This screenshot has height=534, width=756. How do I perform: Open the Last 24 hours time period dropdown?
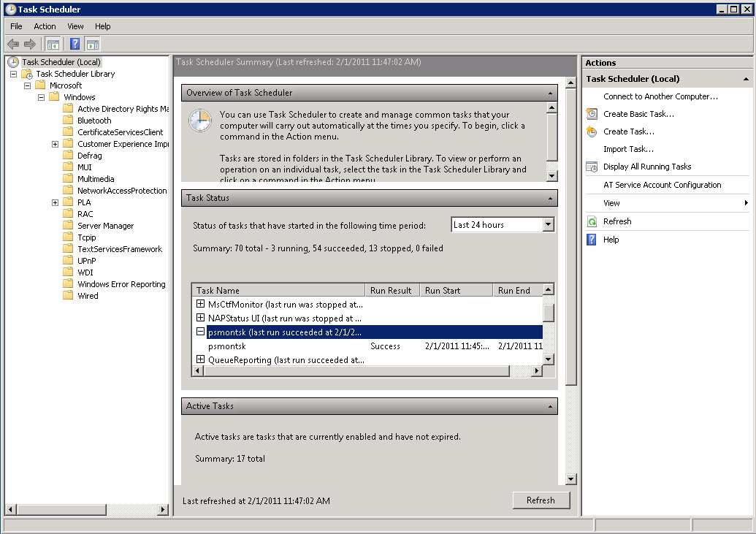pyautogui.click(x=548, y=224)
